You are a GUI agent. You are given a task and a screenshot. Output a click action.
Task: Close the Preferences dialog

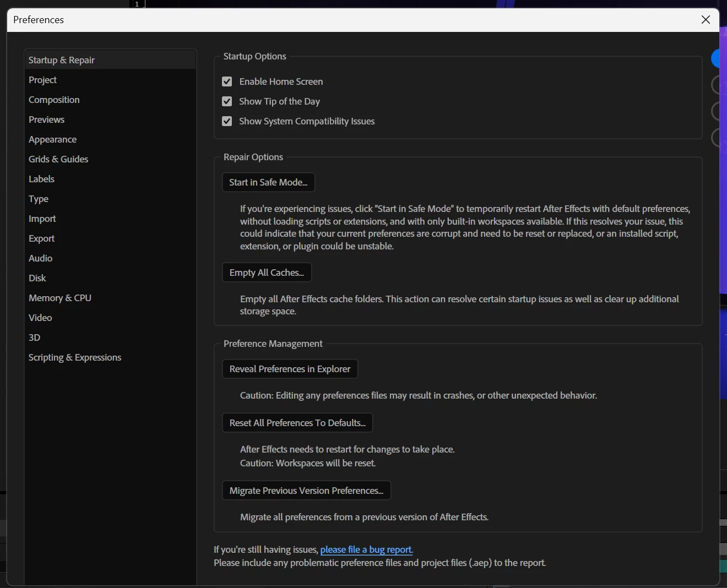pyautogui.click(x=706, y=20)
